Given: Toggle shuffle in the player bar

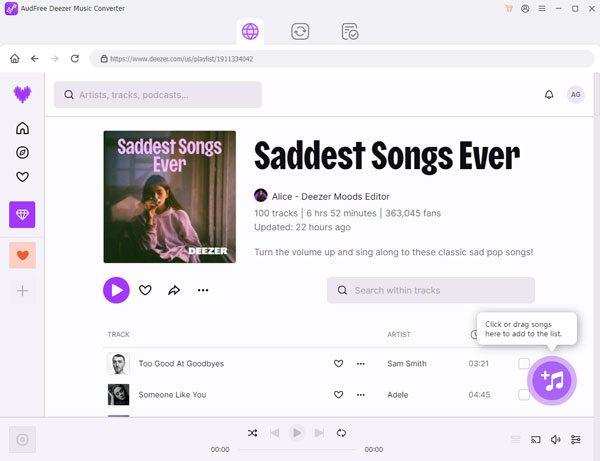Looking at the screenshot, I should [x=252, y=433].
